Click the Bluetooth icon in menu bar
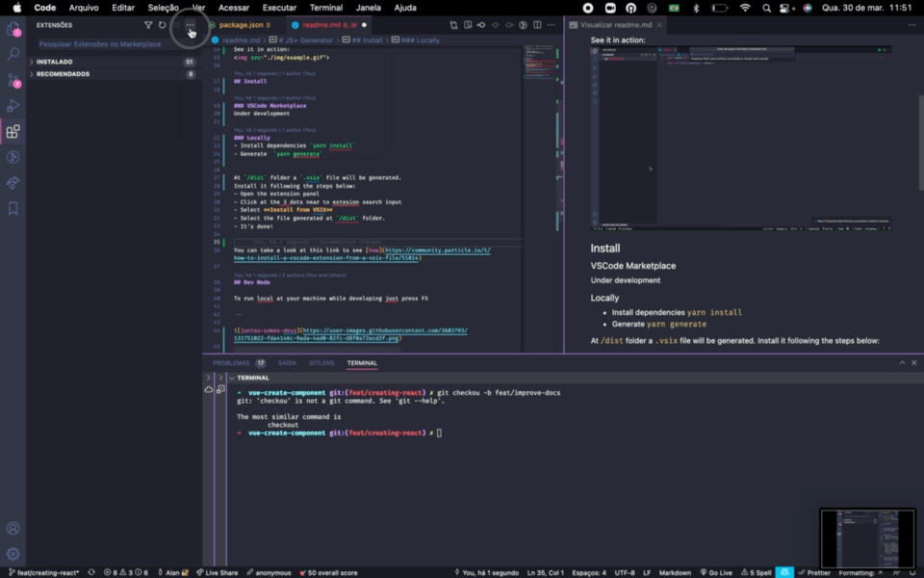924x578 pixels. [696, 8]
